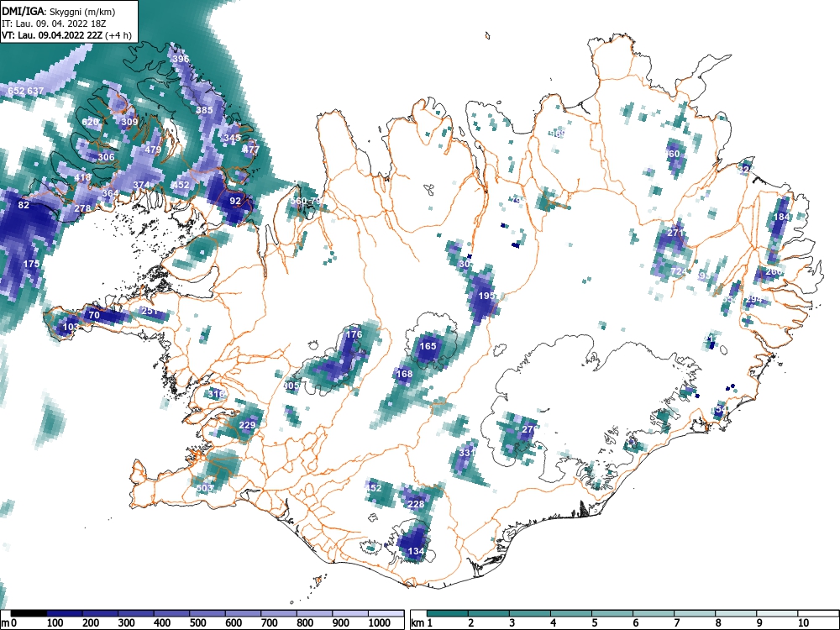Click the visibility value 70
Screen dimensions: 840x630
click(x=94, y=316)
